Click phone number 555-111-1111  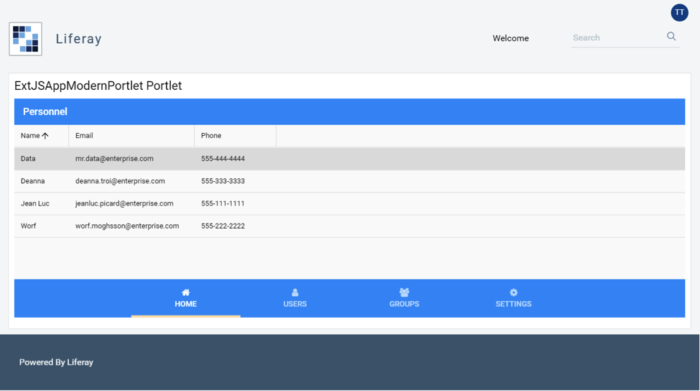coord(223,204)
